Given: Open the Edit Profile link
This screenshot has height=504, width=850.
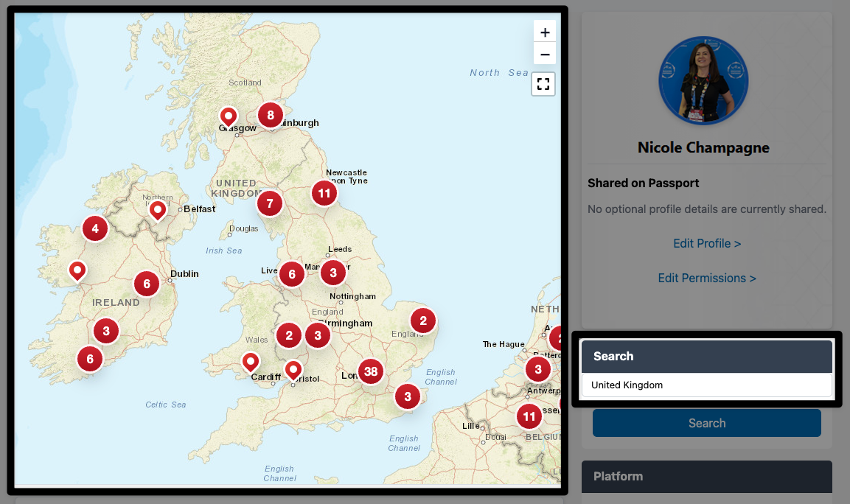Looking at the screenshot, I should tap(707, 243).
